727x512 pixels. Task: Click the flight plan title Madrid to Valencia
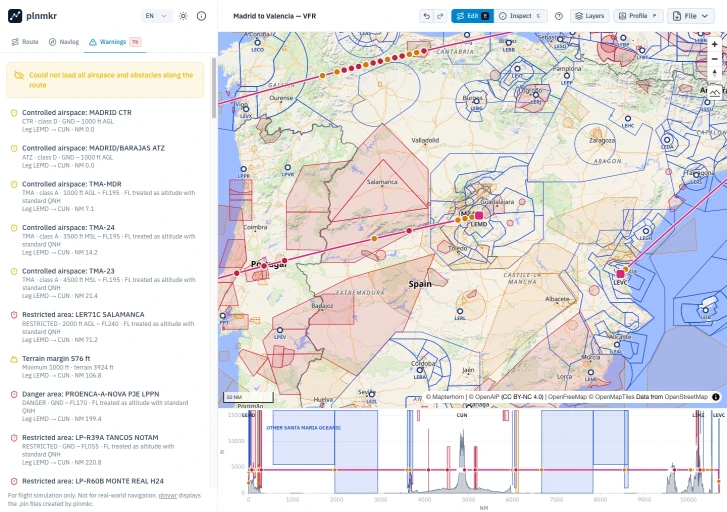tap(274, 16)
